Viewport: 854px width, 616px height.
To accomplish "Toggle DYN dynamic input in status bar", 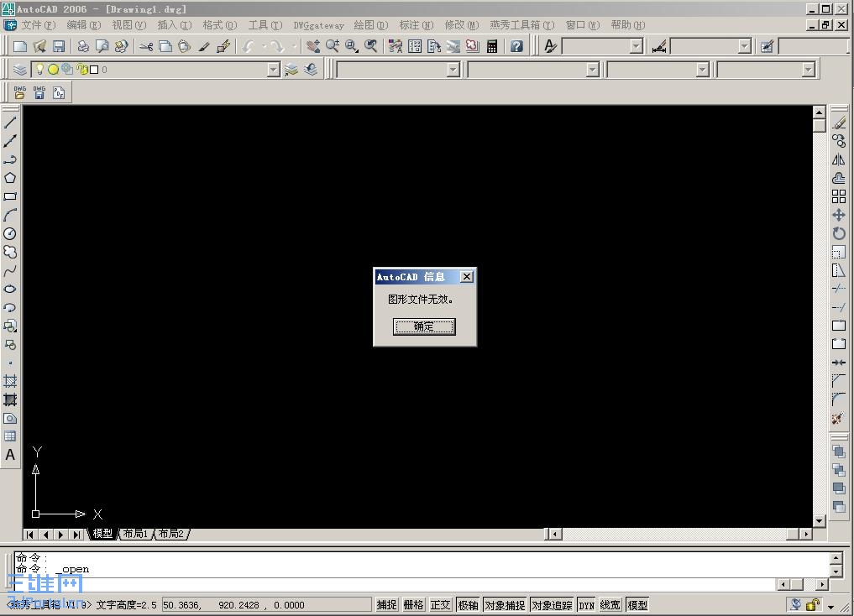I will [587, 604].
